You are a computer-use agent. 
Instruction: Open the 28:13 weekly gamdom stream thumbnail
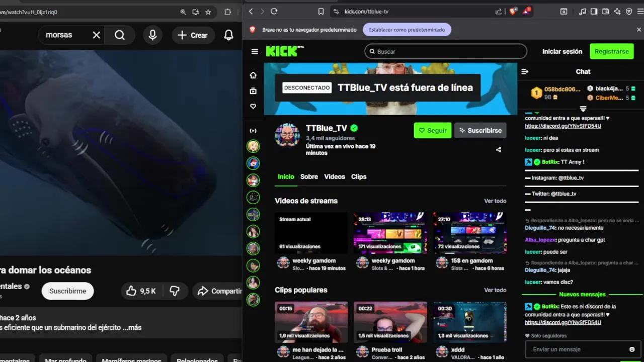tap(390, 233)
